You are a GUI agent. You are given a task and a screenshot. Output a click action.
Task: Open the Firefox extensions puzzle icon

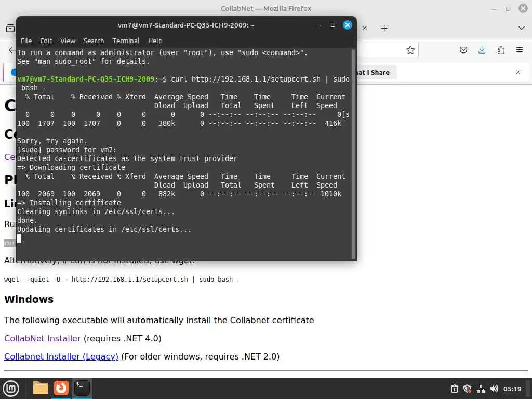pyautogui.click(x=501, y=50)
